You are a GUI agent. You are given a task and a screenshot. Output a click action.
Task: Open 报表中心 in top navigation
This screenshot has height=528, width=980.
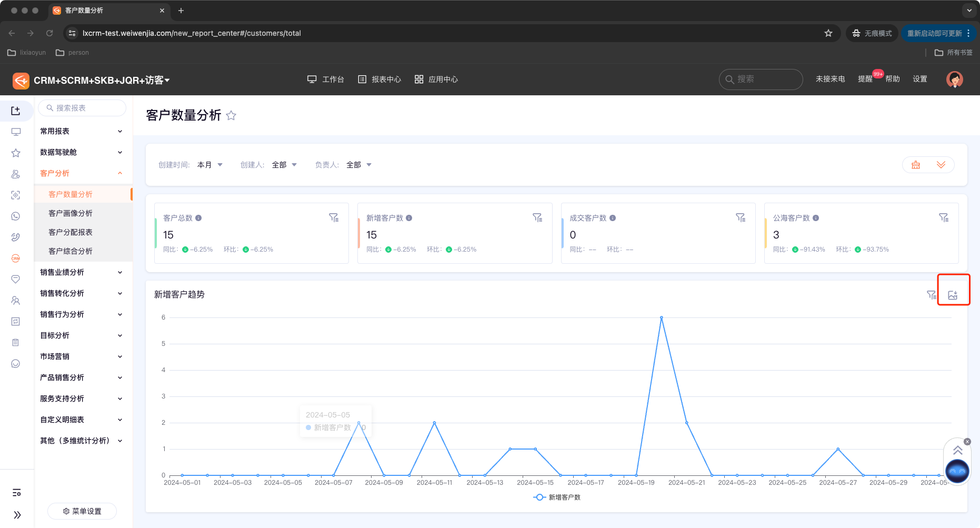379,79
